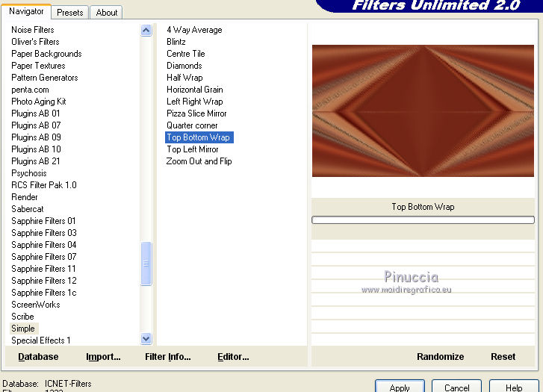This screenshot has width=543, height=392.
Task: Select Sapphire Filters 11 category
Action: point(43,269)
